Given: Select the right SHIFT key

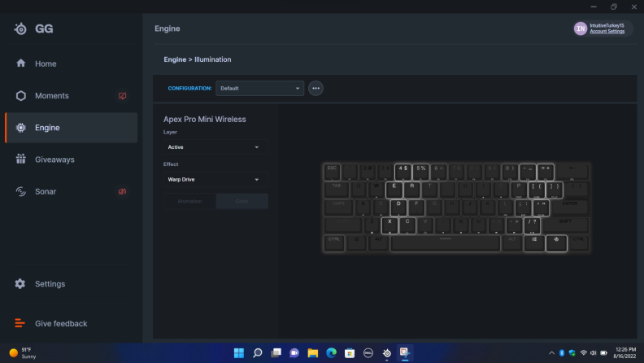Looking at the screenshot, I should 566,225.
